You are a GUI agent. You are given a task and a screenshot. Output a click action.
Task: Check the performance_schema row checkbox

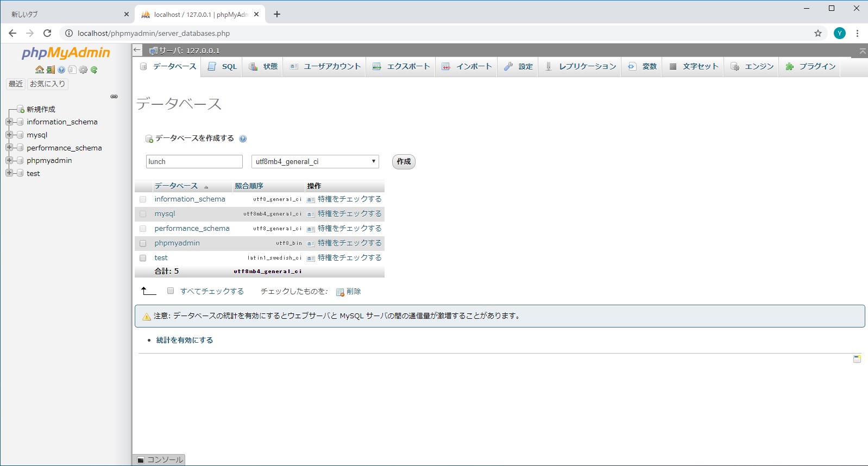(x=143, y=229)
